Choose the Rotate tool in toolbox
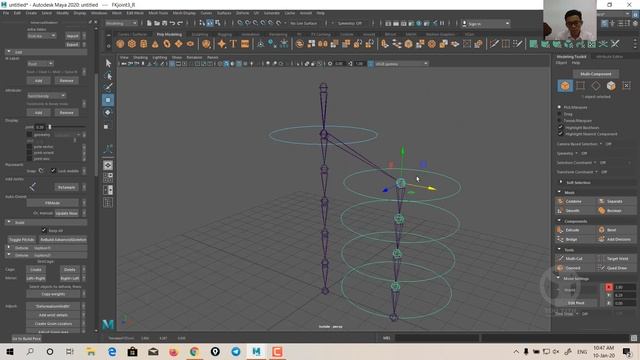Viewport: 640px width, 360px height. point(108,112)
